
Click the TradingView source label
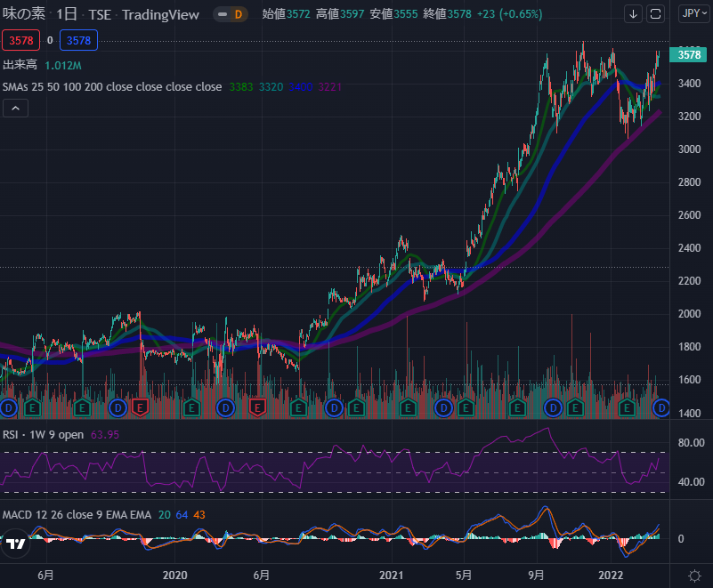pyautogui.click(x=160, y=15)
